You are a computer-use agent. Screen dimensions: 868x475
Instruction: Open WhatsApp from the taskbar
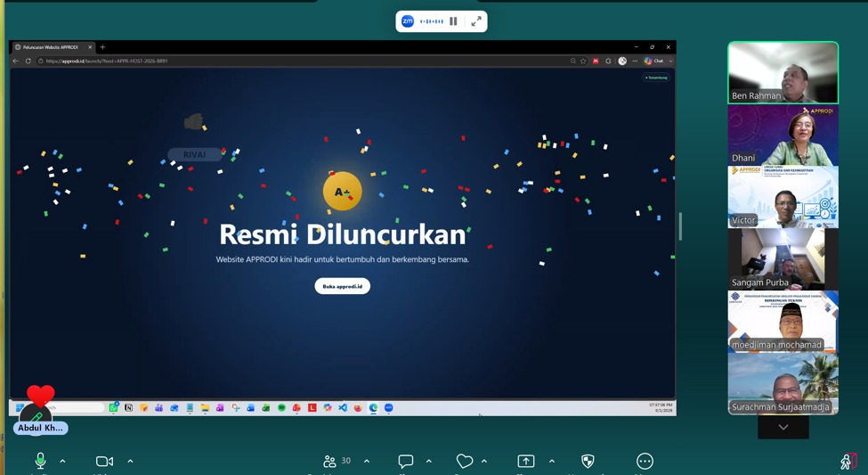point(113,408)
